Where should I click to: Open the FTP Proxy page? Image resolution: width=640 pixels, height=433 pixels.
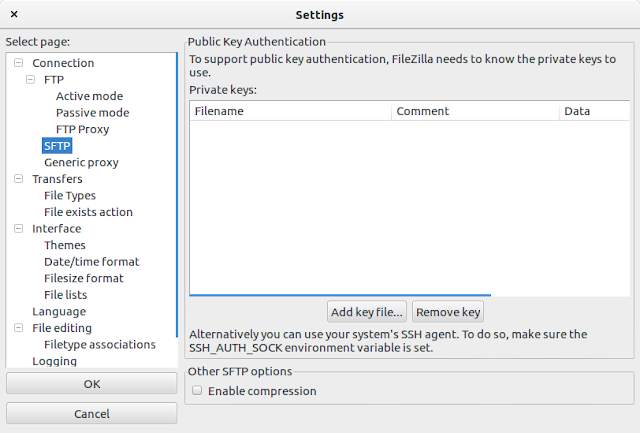[82, 129]
